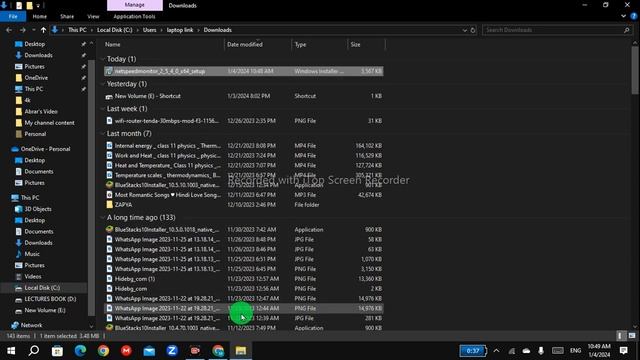
Task: Expand the ribbon with the chevron
Action: tap(623, 16)
